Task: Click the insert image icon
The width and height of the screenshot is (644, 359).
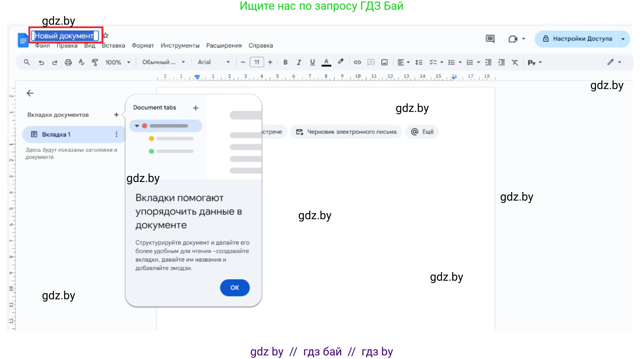Action: 384,62
